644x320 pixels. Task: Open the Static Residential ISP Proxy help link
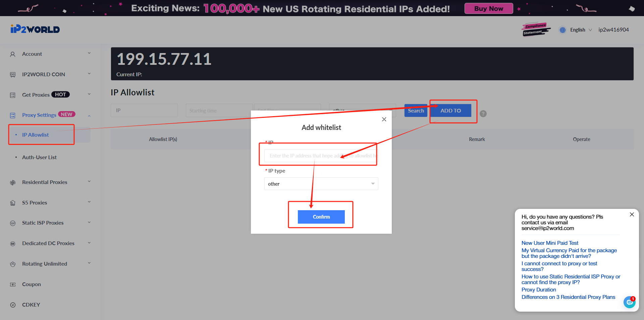pos(571,279)
